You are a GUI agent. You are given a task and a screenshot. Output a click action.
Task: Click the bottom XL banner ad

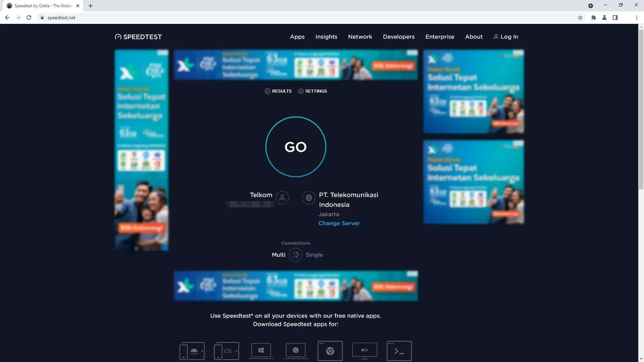click(296, 286)
